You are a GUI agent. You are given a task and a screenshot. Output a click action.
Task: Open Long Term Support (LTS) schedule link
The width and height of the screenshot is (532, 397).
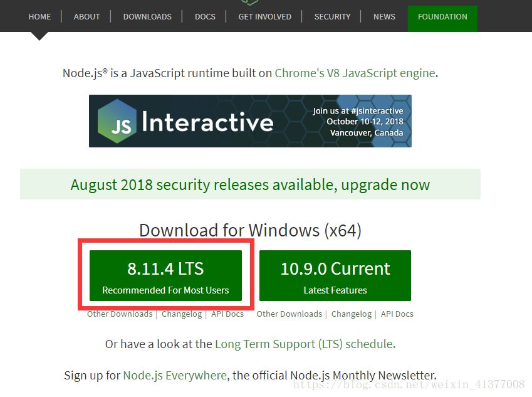coord(305,344)
